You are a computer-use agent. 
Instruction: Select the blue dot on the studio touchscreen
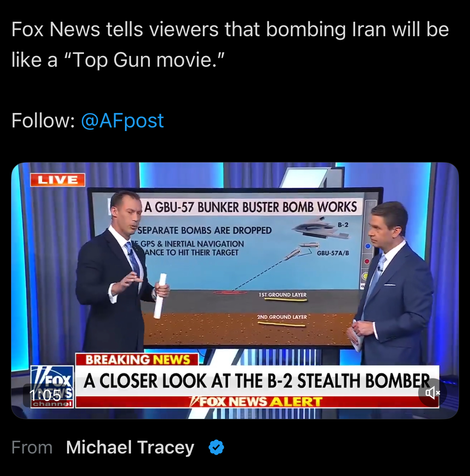(x=368, y=246)
